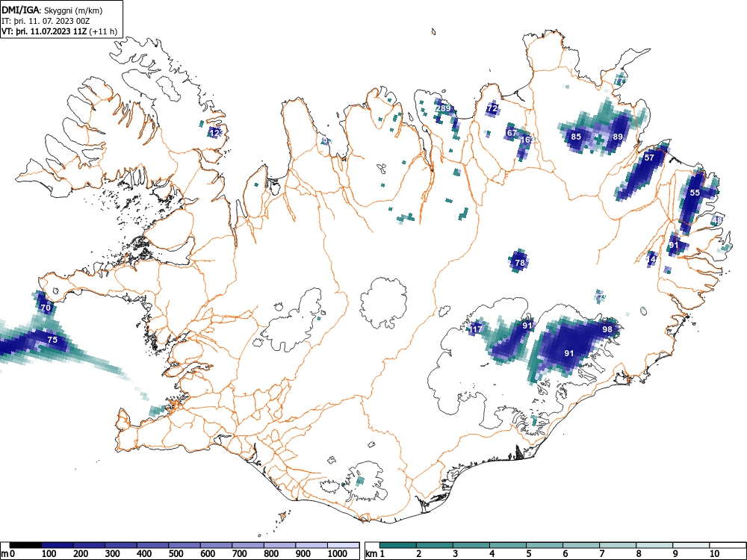This screenshot has width=747, height=560.
Task: Click the 10 km legend label
Action: coord(714,554)
